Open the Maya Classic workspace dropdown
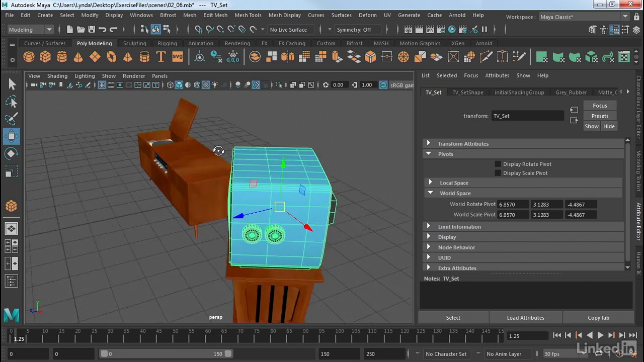The width and height of the screenshot is (644, 362). click(x=584, y=17)
